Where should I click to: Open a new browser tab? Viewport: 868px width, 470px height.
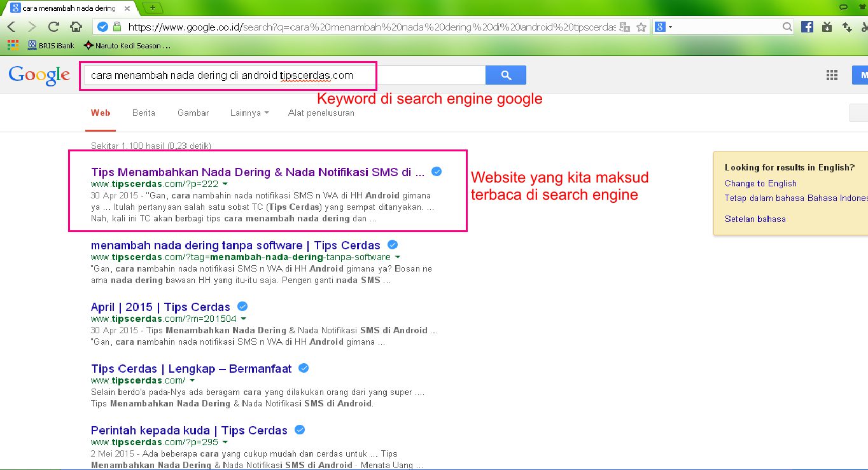[x=153, y=8]
